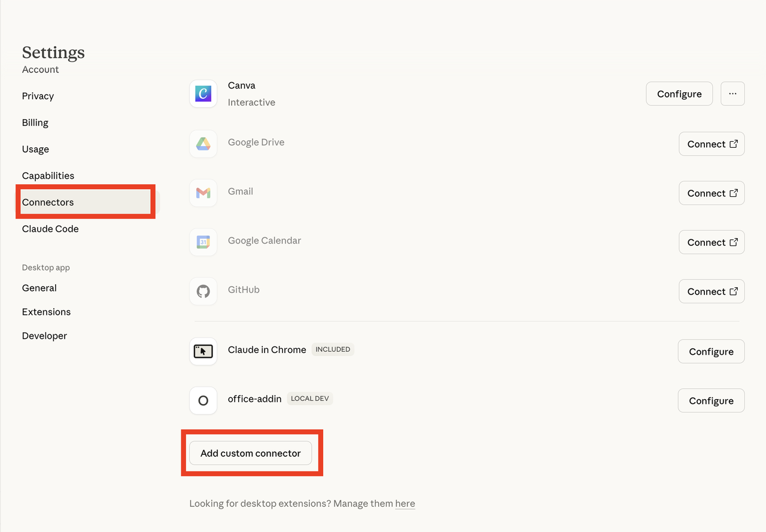The image size is (766, 532).
Task: Click the Gmail connector icon
Action: [x=203, y=193]
